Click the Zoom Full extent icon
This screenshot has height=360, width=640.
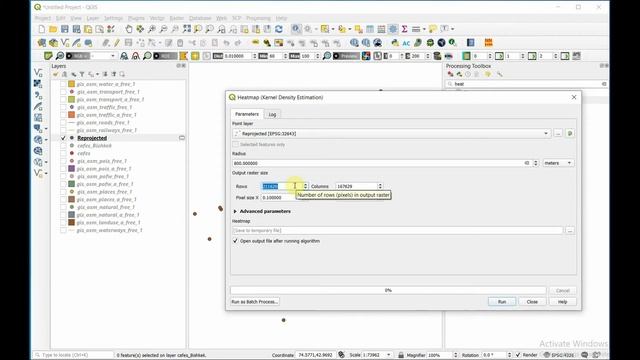(187, 29)
